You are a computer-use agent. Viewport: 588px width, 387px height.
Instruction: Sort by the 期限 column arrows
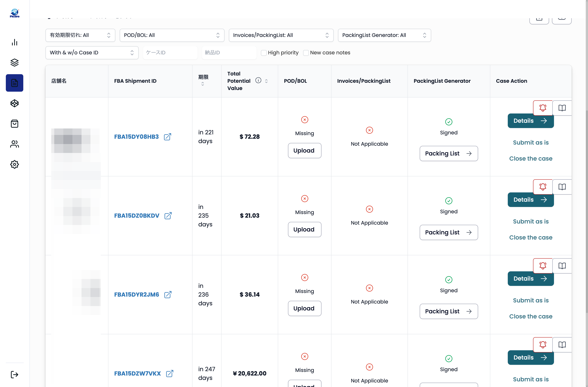(x=203, y=84)
